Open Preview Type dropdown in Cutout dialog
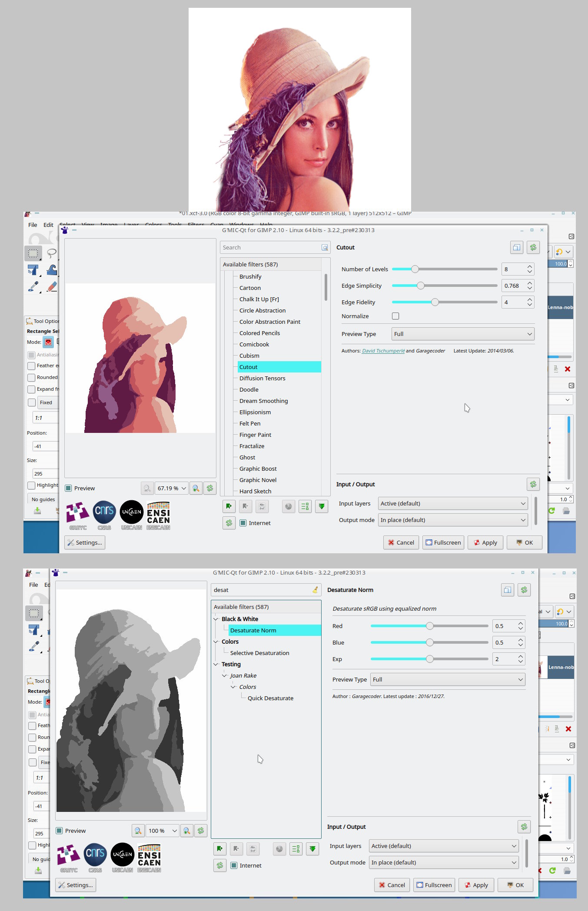 point(463,334)
